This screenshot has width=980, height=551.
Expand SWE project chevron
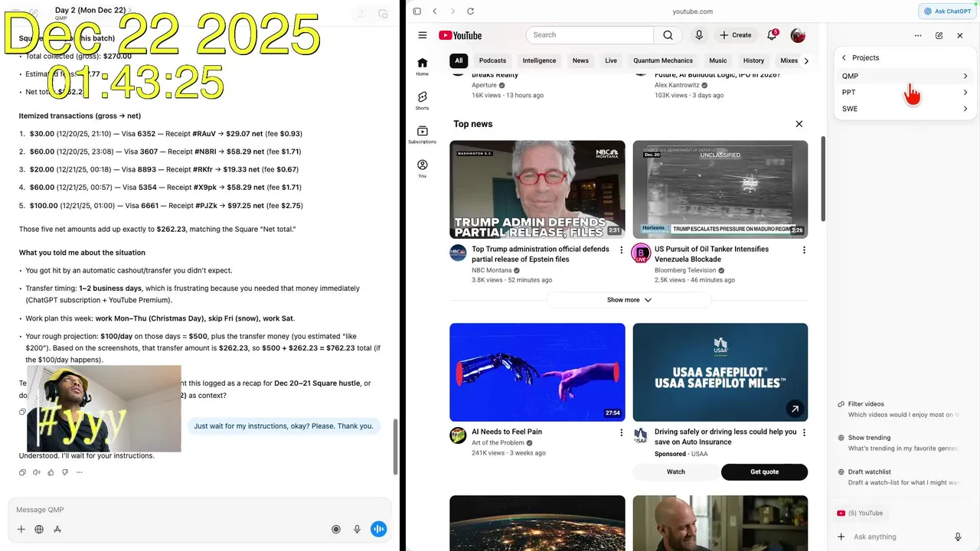click(x=965, y=109)
